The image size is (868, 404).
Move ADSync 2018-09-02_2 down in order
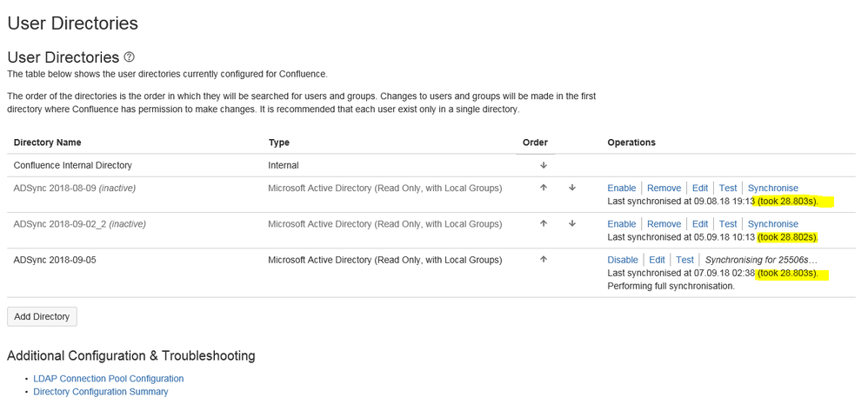pyautogui.click(x=572, y=224)
